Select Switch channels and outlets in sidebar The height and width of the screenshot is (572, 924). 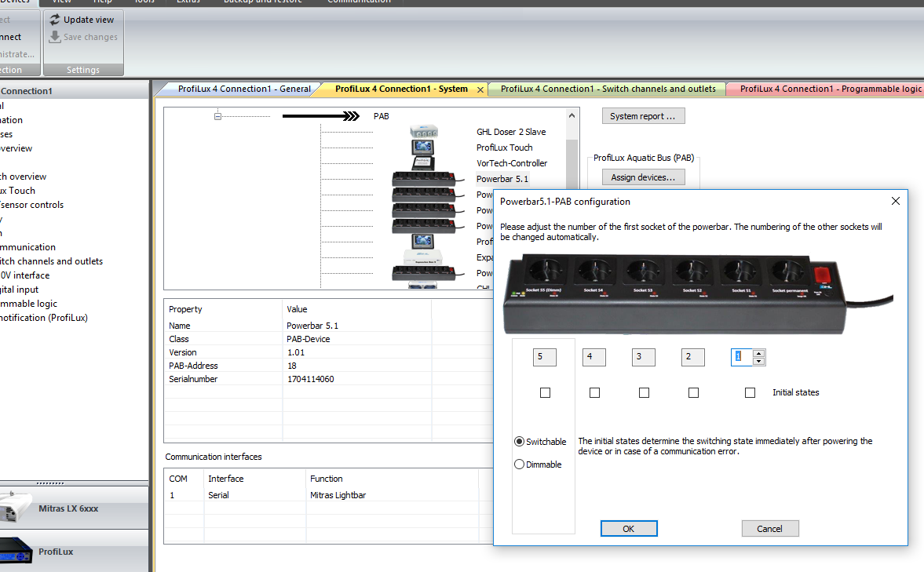[x=51, y=261]
